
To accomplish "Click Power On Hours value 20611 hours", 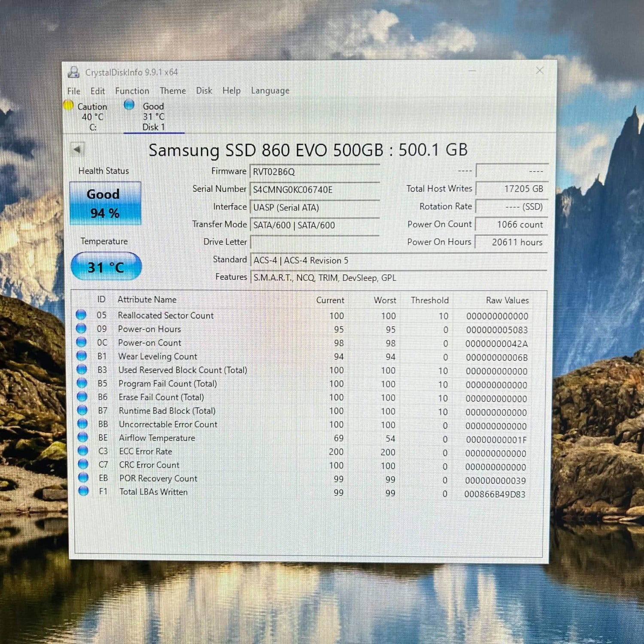I will click(x=512, y=242).
